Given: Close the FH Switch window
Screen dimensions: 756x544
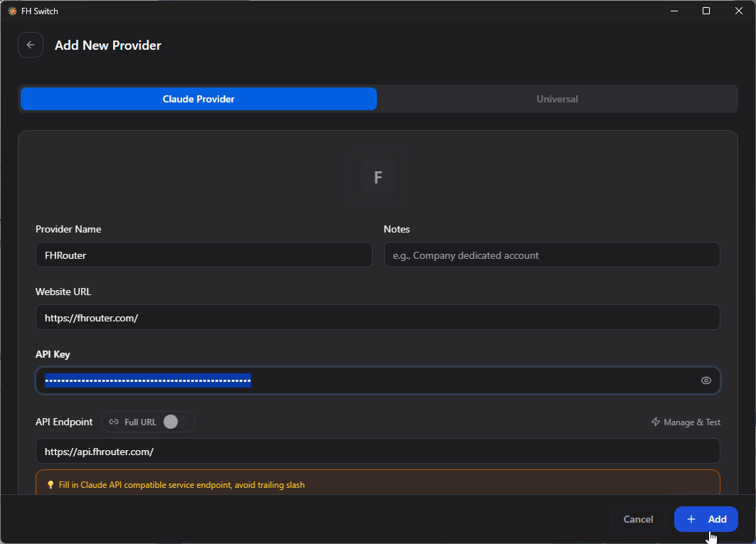Looking at the screenshot, I should (739, 11).
